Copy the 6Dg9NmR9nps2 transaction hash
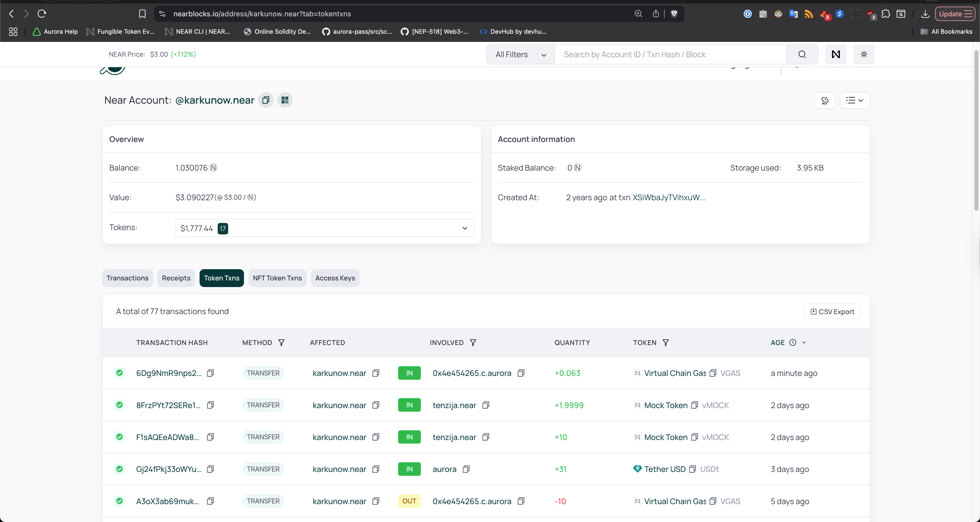This screenshot has width=980, height=522. pyautogui.click(x=210, y=373)
